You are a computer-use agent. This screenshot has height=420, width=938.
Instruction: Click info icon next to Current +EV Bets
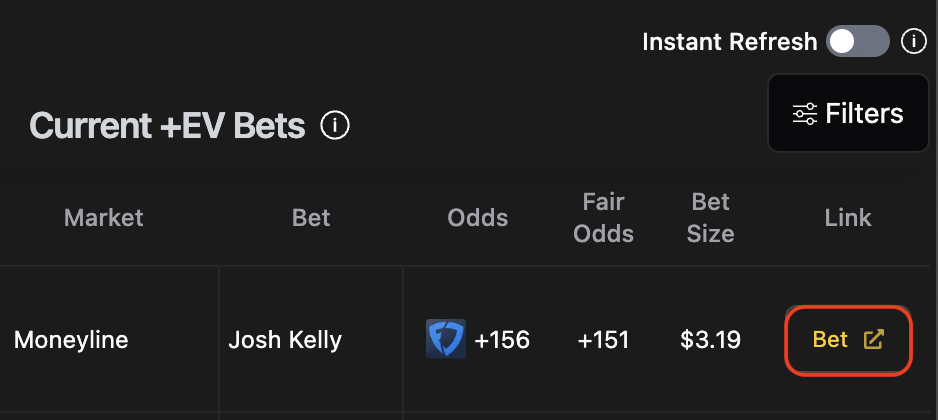click(x=335, y=126)
